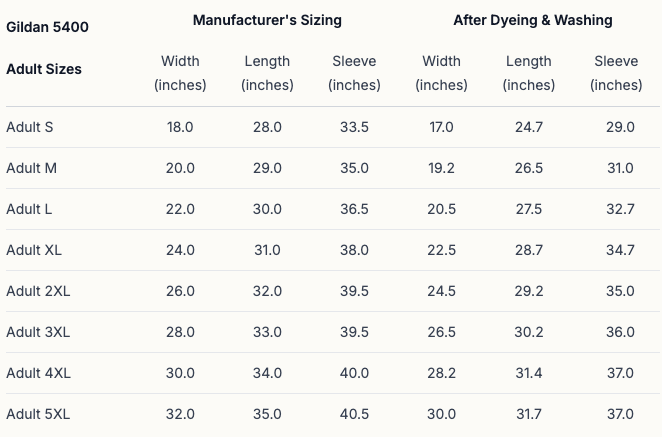This screenshot has width=662, height=437.
Task: Click the "Gildan 5400" table title
Action: point(47,27)
